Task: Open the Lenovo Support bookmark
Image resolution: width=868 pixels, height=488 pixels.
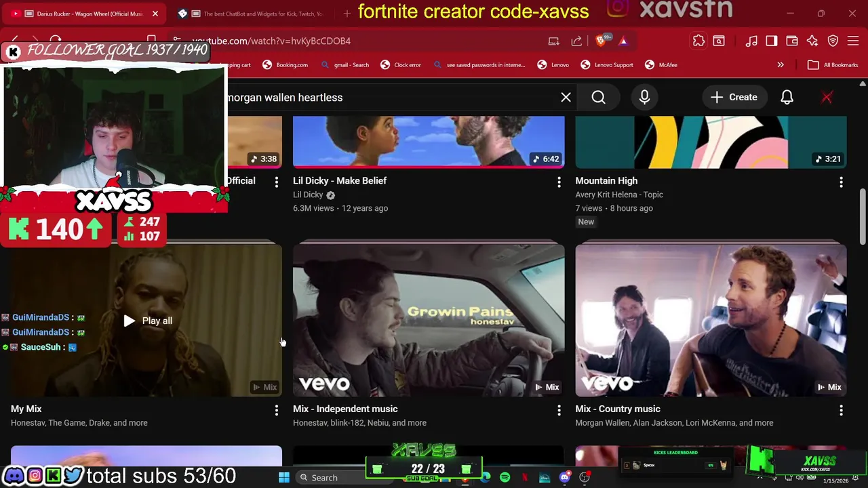Action: coord(607,65)
